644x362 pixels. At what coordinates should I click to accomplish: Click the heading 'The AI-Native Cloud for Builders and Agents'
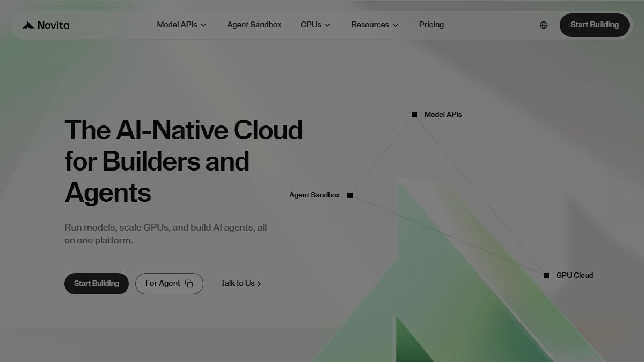[x=184, y=161]
